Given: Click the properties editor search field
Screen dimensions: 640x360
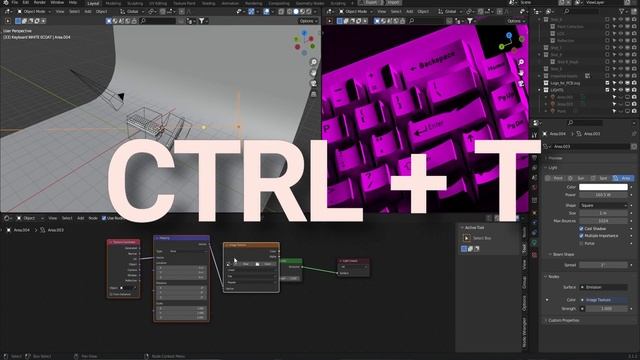Looking at the screenshot, I should [x=584, y=122].
